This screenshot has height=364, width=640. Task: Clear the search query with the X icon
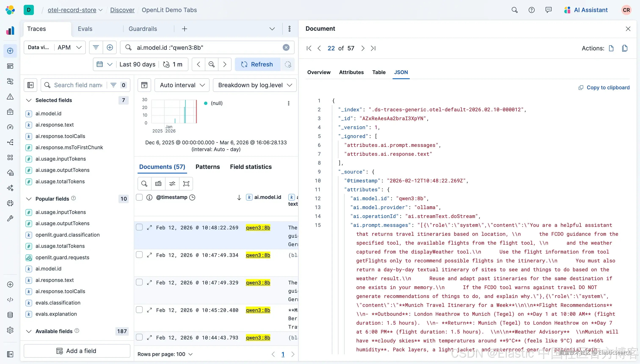286,47
